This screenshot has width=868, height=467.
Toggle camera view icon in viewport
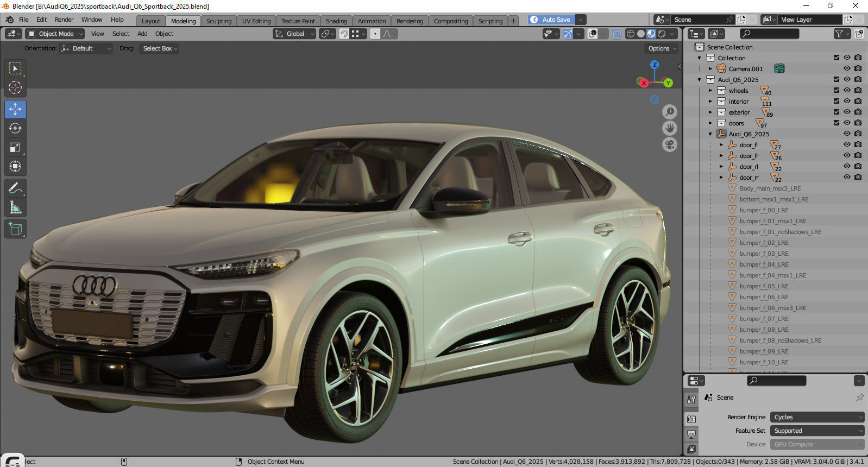tap(670, 145)
